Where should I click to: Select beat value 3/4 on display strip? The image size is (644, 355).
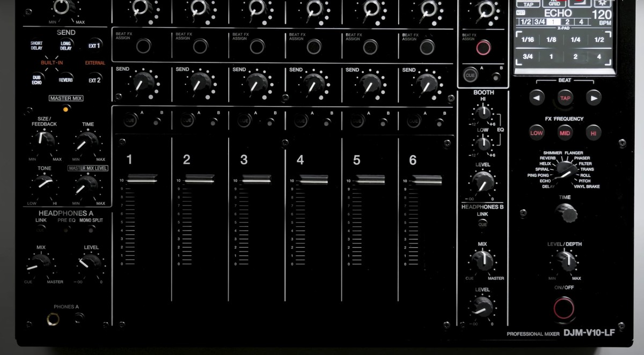(540, 22)
